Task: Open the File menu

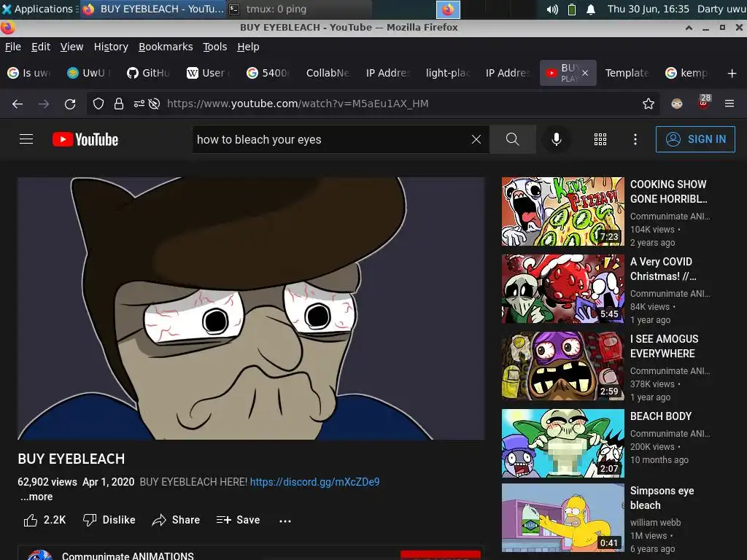Action: tap(13, 47)
